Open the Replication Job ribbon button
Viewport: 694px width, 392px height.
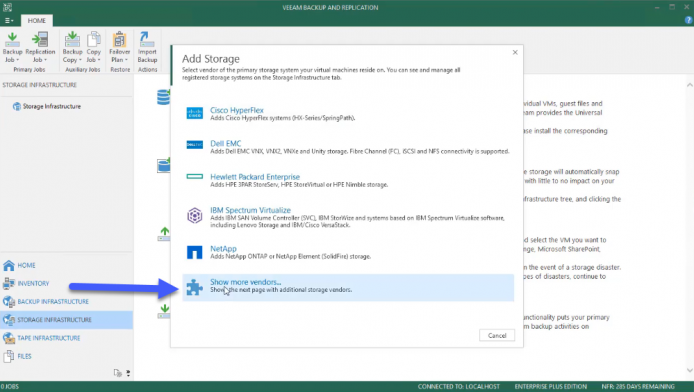click(x=40, y=47)
